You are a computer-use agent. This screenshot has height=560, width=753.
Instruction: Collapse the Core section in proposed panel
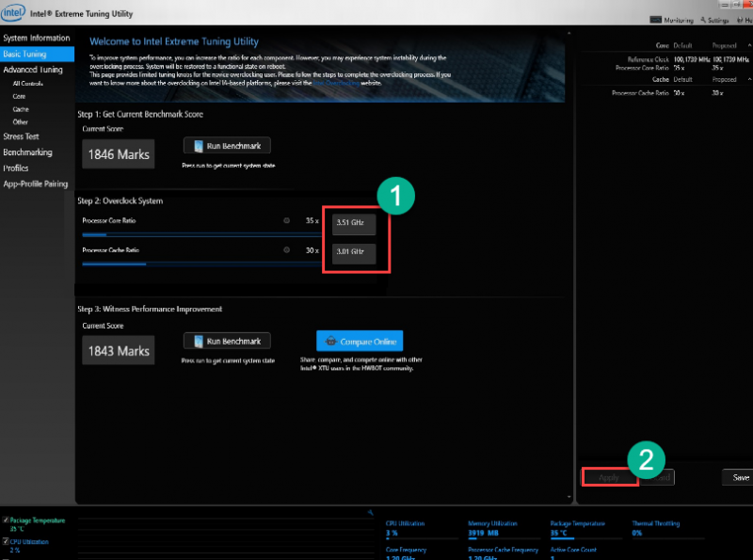tap(749, 45)
